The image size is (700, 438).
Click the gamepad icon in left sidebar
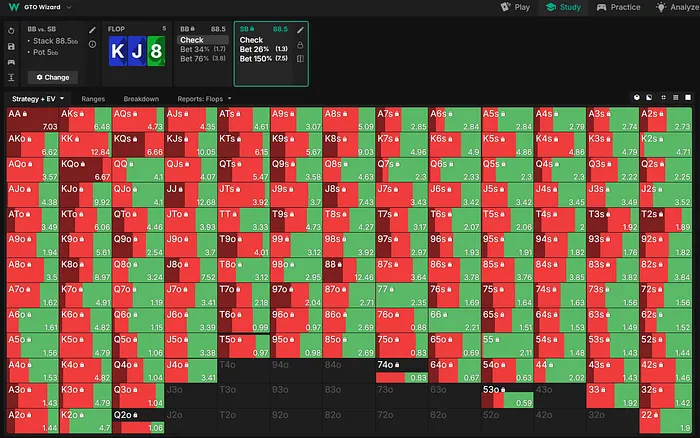pyautogui.click(x=10, y=61)
